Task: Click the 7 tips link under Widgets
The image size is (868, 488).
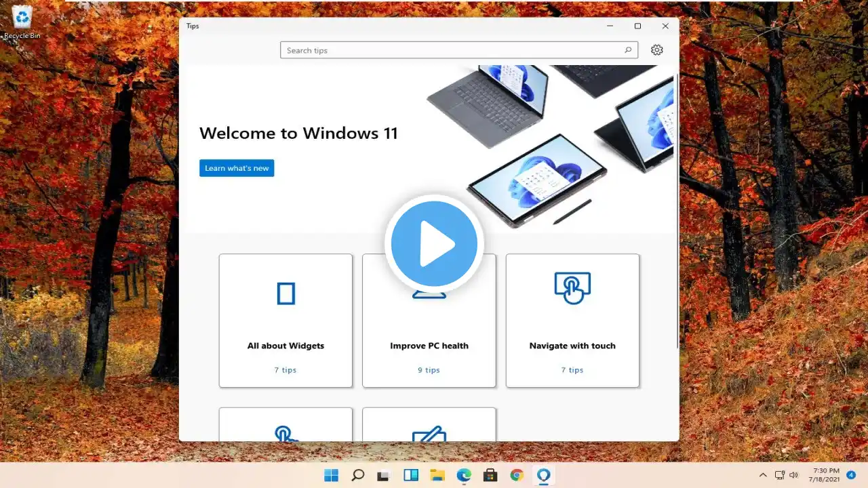Action: (x=285, y=370)
